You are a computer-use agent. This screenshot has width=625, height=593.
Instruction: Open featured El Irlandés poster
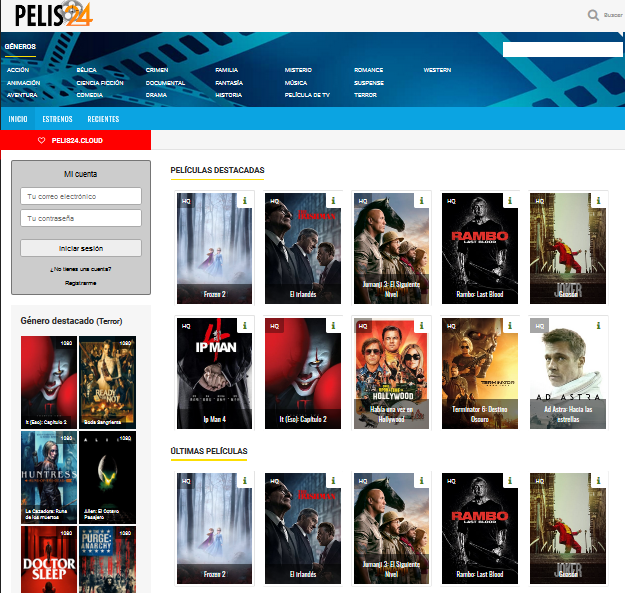click(x=303, y=248)
